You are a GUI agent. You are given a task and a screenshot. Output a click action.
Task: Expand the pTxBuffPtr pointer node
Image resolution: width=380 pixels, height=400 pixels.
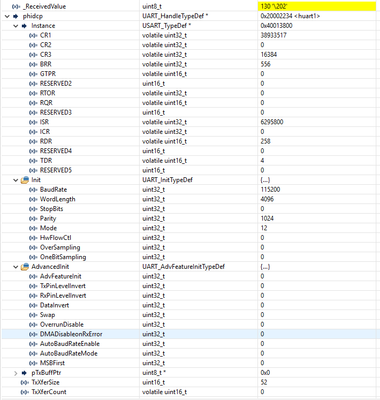pos(15,373)
